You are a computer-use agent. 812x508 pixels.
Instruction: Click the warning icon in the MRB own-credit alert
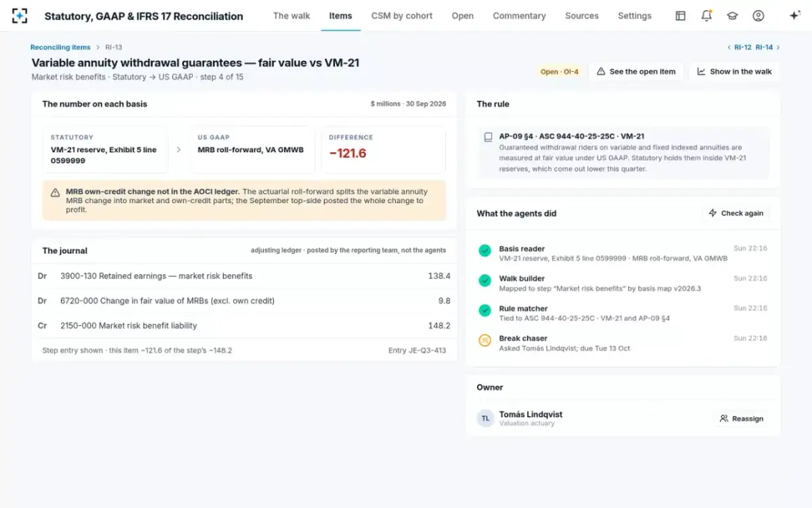click(x=55, y=192)
